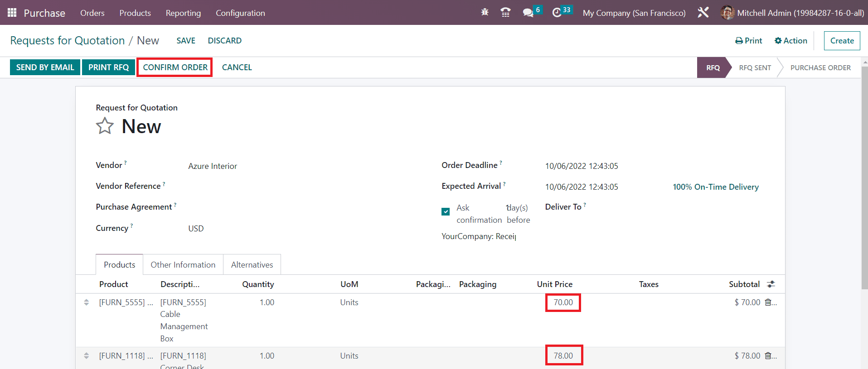
Task: Toggle the Ask confirmation checkbox
Action: [x=446, y=211]
